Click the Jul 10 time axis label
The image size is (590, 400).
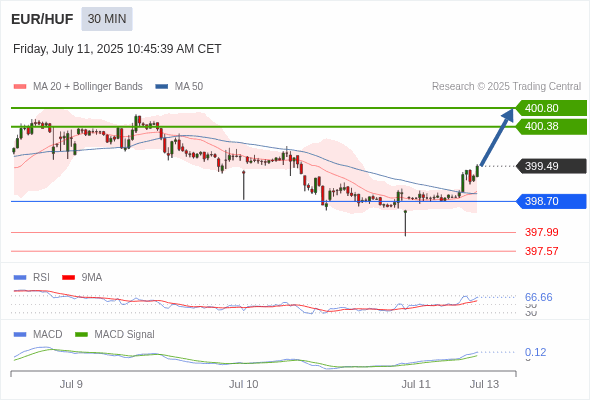coord(243,384)
